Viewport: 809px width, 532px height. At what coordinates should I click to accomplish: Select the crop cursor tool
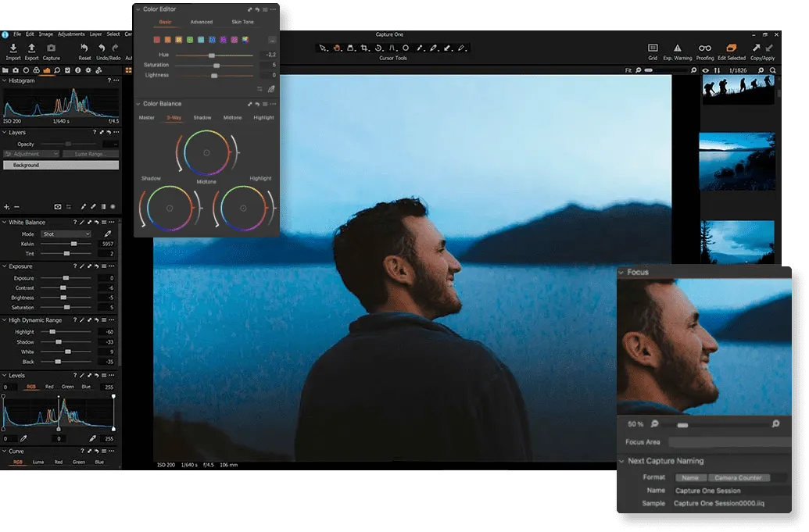(364, 48)
